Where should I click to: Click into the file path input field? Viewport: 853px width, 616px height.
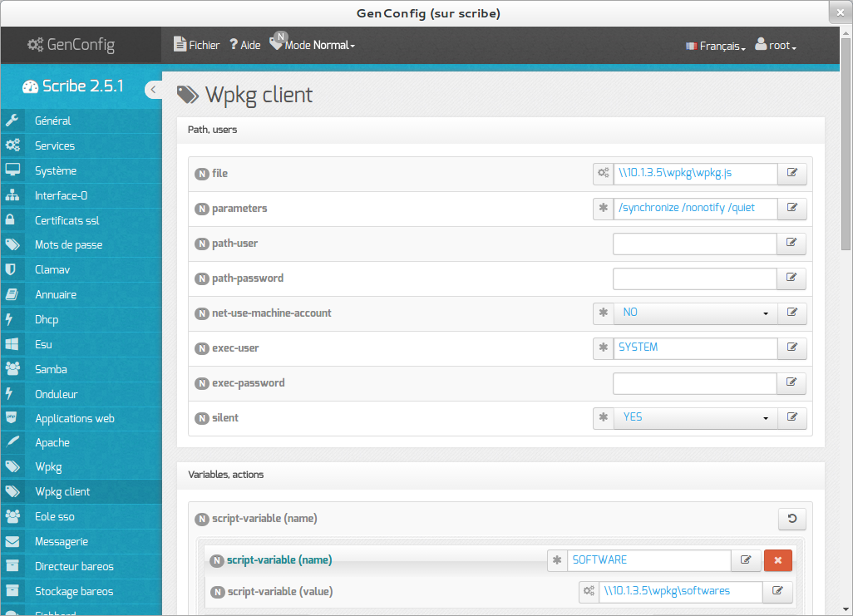696,173
